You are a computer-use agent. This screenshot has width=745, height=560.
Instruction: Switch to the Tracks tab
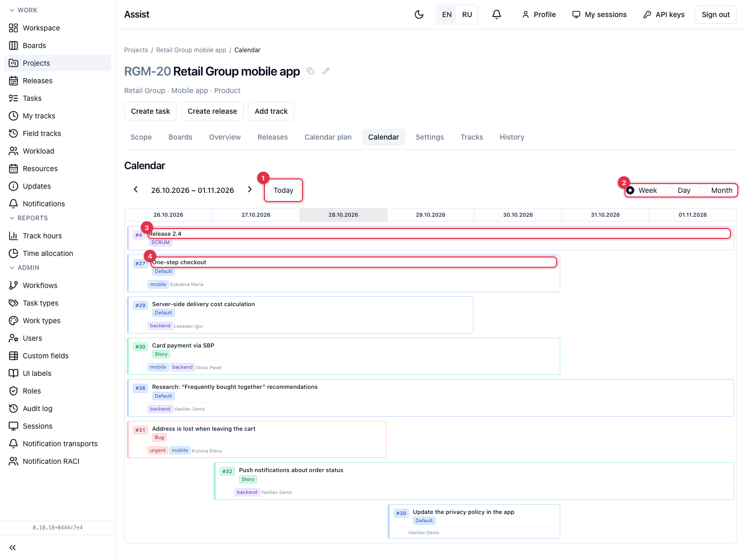pos(472,137)
